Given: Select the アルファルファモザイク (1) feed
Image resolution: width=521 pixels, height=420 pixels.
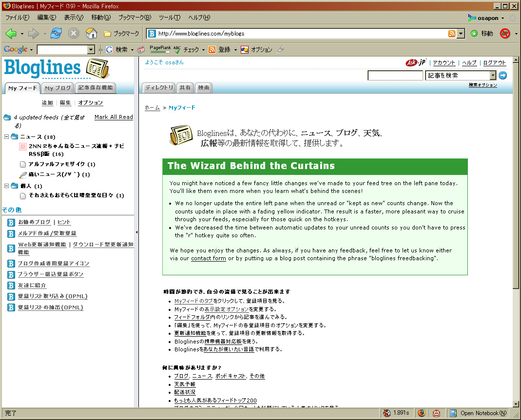Looking at the screenshot, I should point(62,164).
